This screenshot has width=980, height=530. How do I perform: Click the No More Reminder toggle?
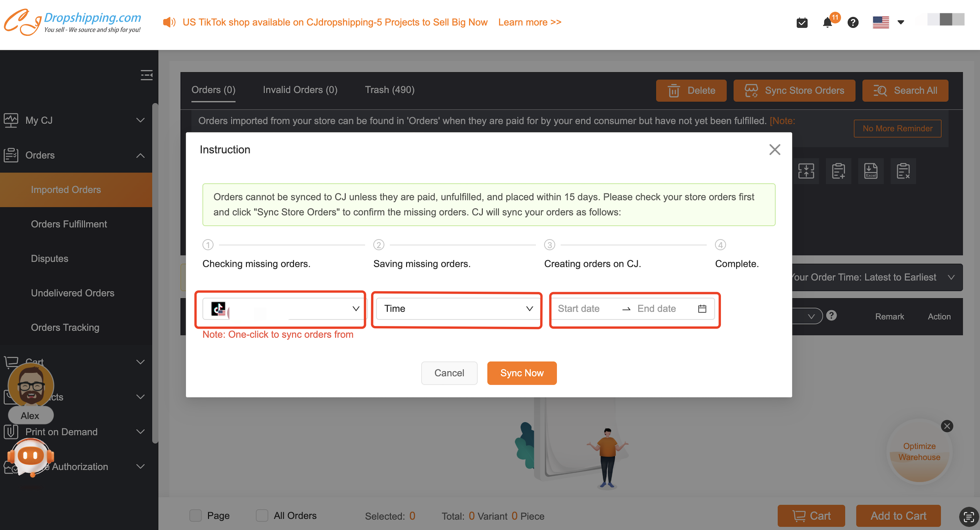(898, 129)
